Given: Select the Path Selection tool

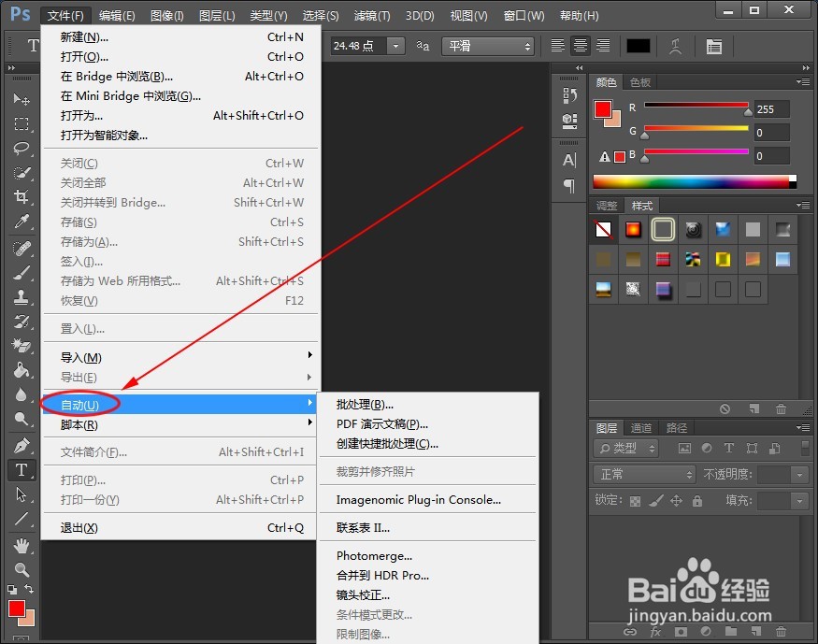Looking at the screenshot, I should coord(21,494).
